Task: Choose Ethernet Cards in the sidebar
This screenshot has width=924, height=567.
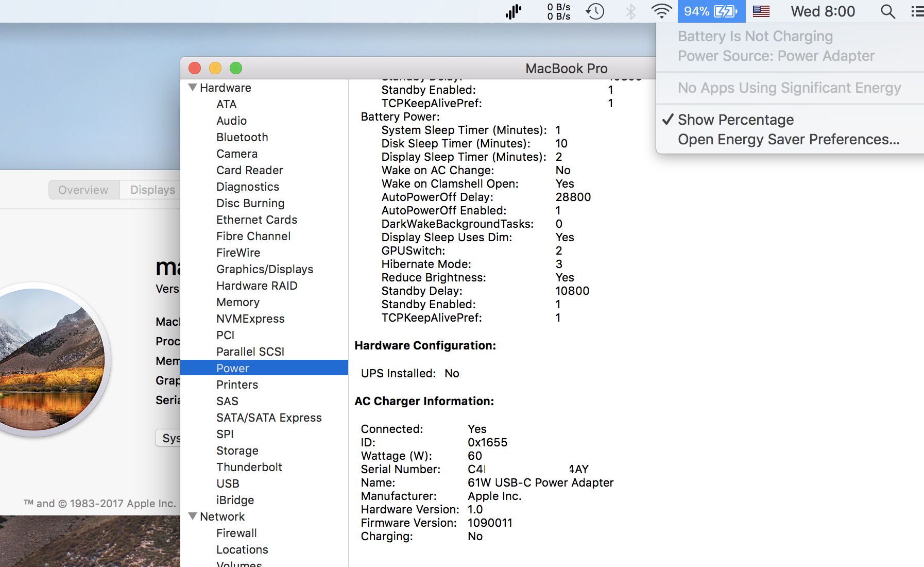Action: 256,220
